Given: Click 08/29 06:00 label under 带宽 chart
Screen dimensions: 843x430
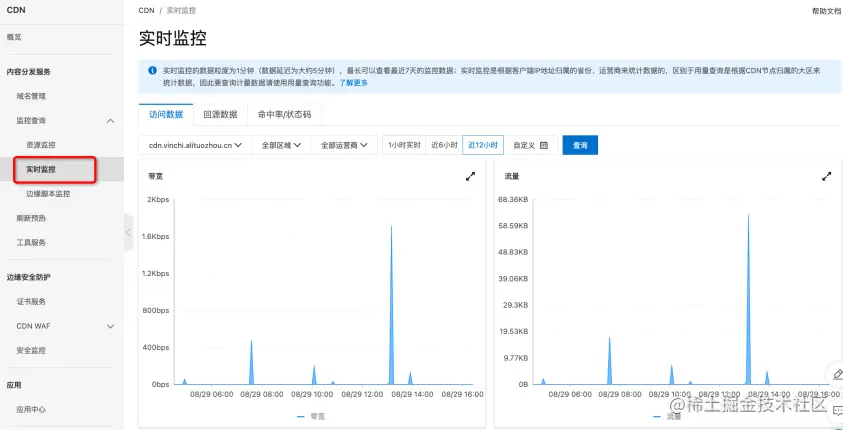Looking at the screenshot, I should [x=214, y=394].
